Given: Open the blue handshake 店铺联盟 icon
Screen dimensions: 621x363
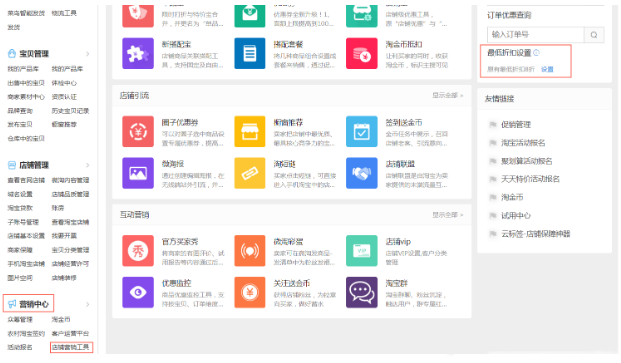Looking at the screenshot, I should (362, 173).
